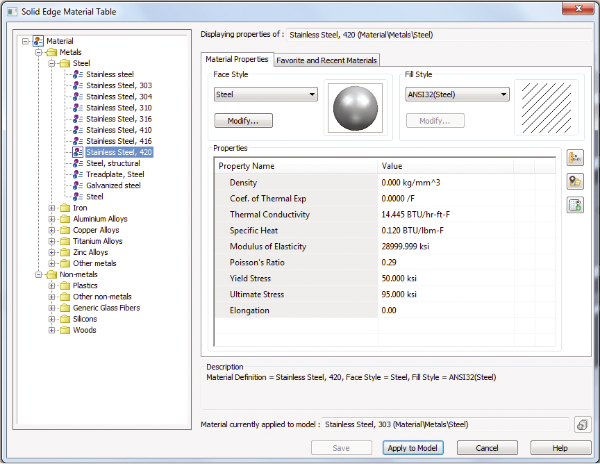Expand the Copper Alloys folder

pos(52,230)
